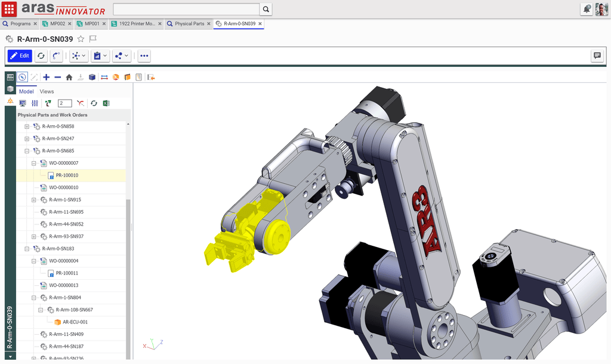Click the home view icon in viewer toolbar
Screen dimensions: 611x364
click(x=69, y=77)
